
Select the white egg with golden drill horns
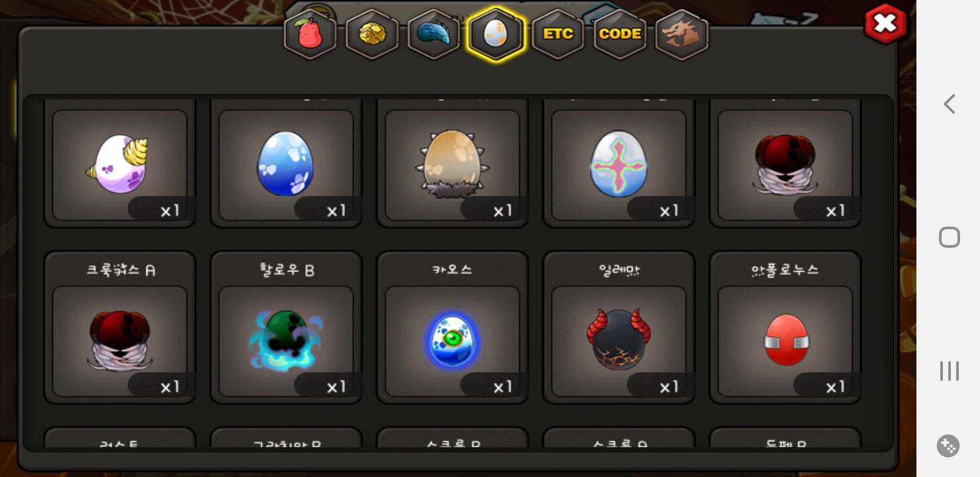click(120, 164)
